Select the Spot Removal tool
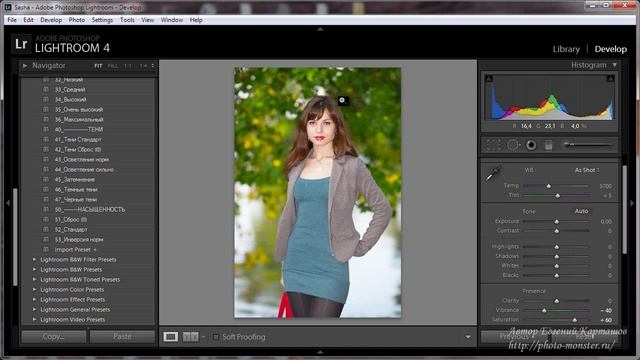The height and width of the screenshot is (360, 640). tap(513, 145)
